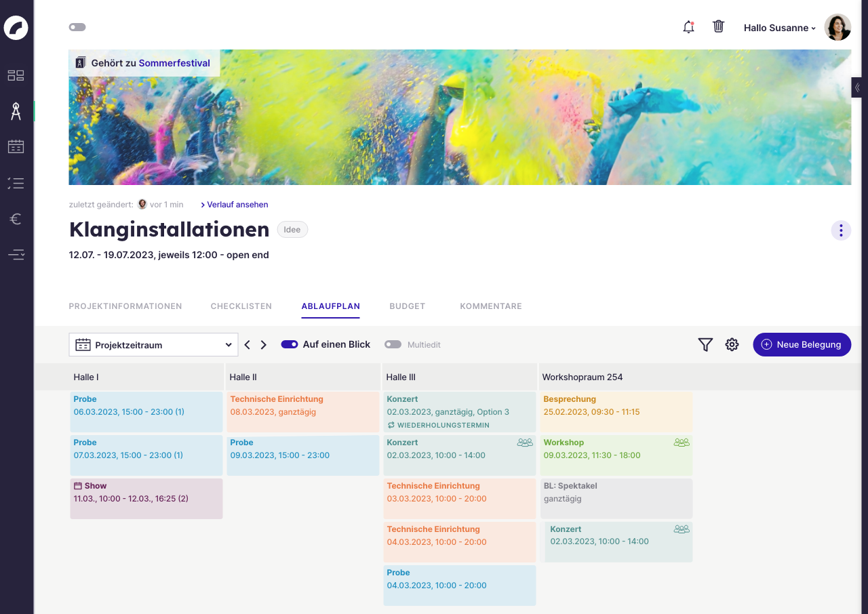Open the Euro budget icon in the sidebar

tap(16, 219)
